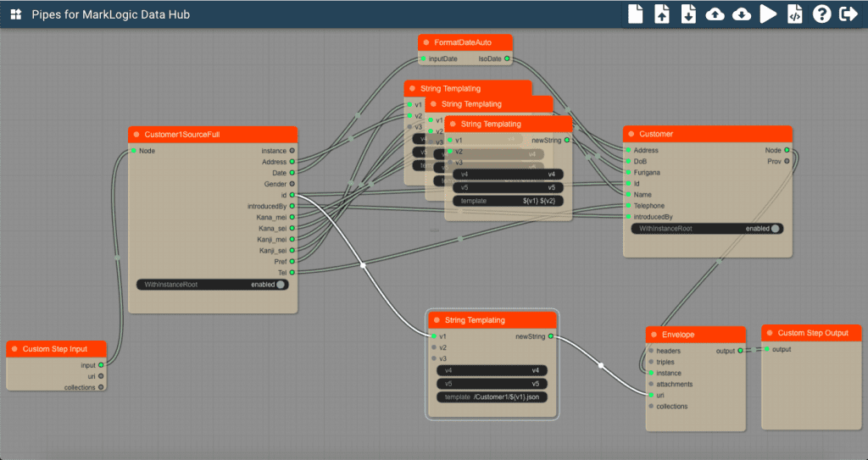Click the file upload arrow icon
Viewport: 868px width, 460px height.
pyautogui.click(x=662, y=14)
